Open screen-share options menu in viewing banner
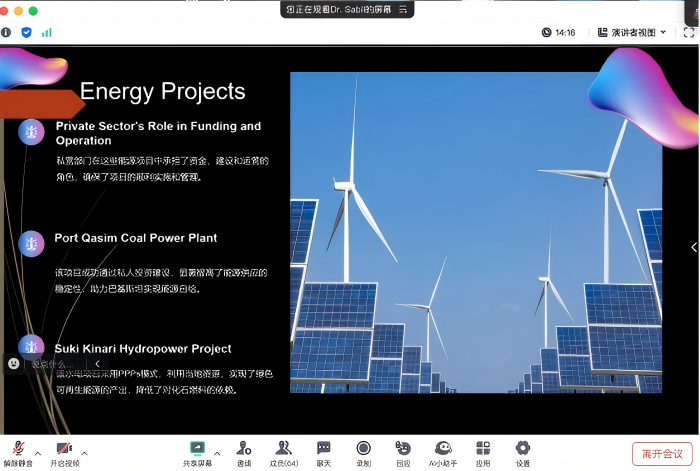Image resolution: width=700 pixels, height=471 pixels. (403, 9)
